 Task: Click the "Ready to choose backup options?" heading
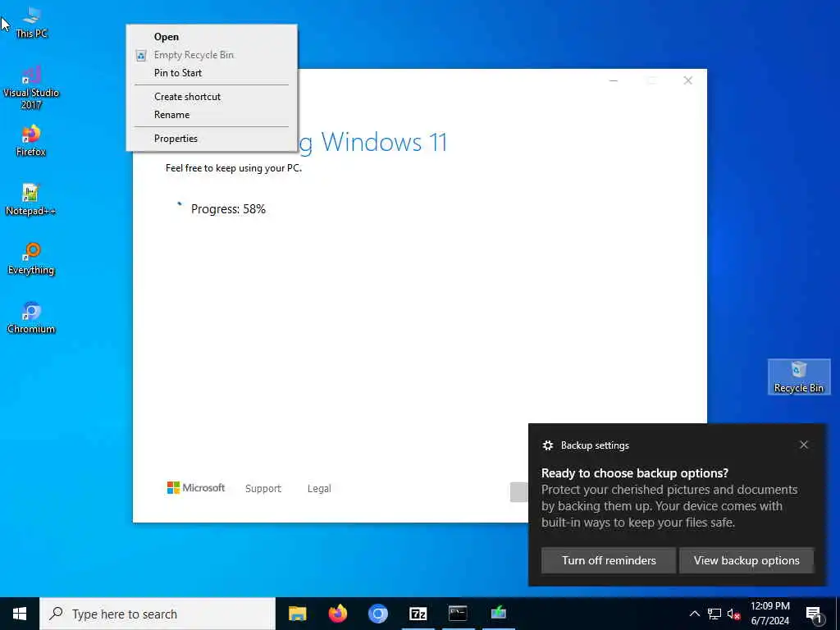click(x=635, y=473)
